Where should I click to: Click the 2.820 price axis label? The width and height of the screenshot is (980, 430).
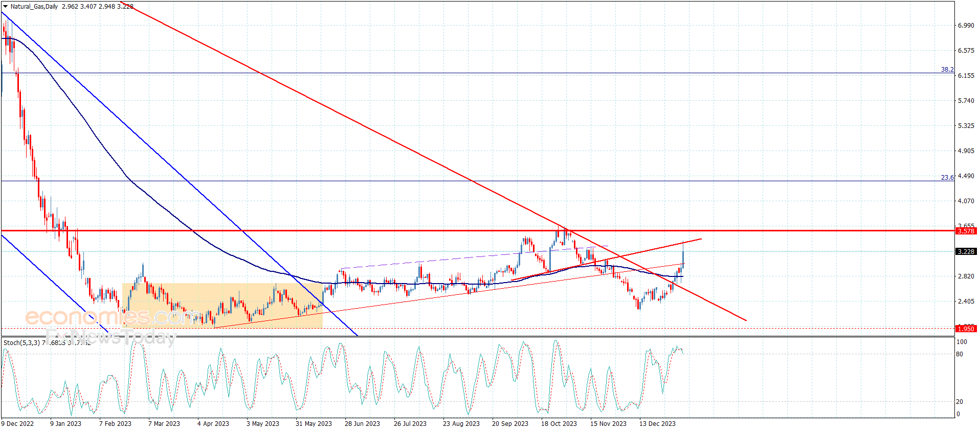tap(966, 276)
